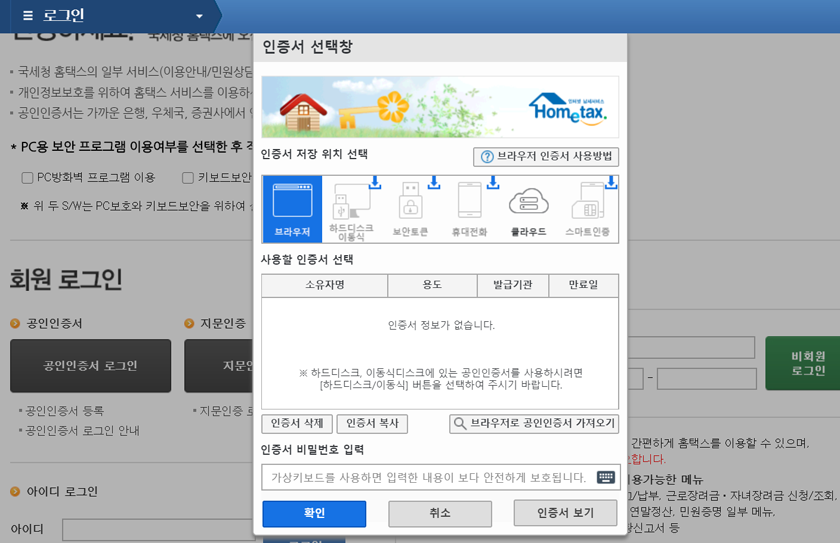Screen dimensions: 840x543
Task: Click the Hometax banner image
Action: (440, 107)
